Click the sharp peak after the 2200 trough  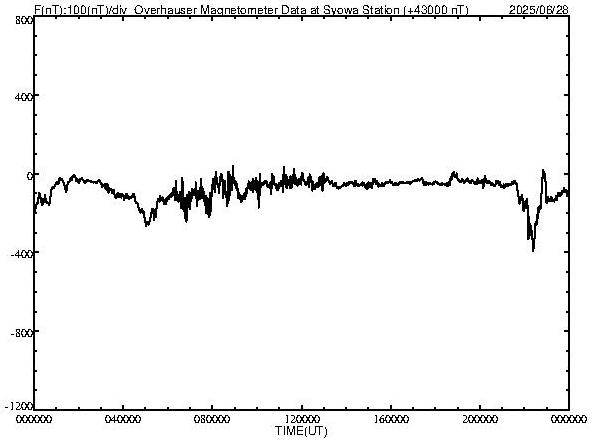pos(544,172)
